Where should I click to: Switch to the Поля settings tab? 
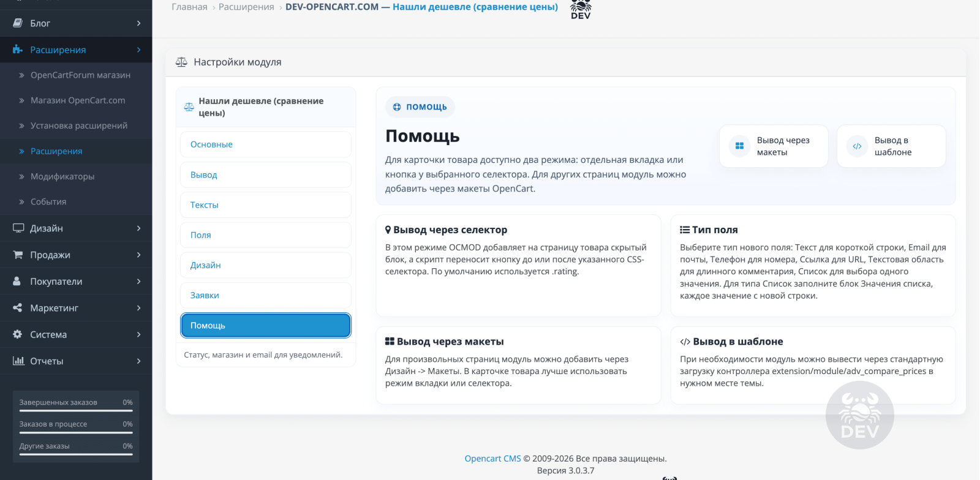click(266, 235)
